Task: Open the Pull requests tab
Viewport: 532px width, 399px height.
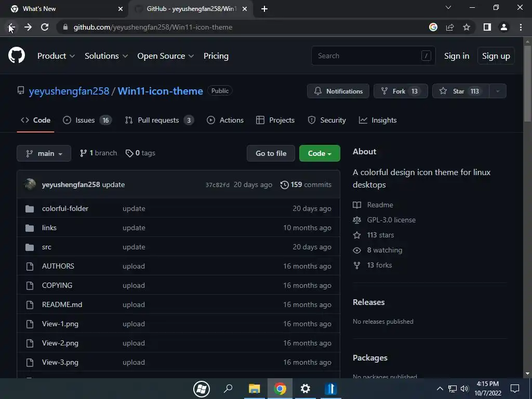Action: pos(159,120)
